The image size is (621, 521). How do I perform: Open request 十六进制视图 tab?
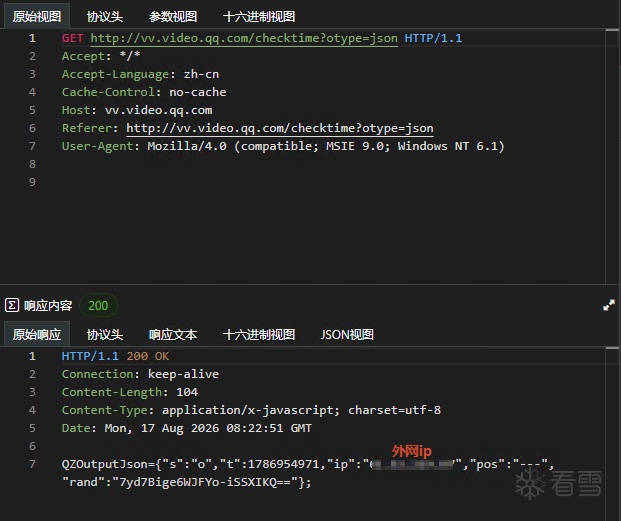(259, 17)
